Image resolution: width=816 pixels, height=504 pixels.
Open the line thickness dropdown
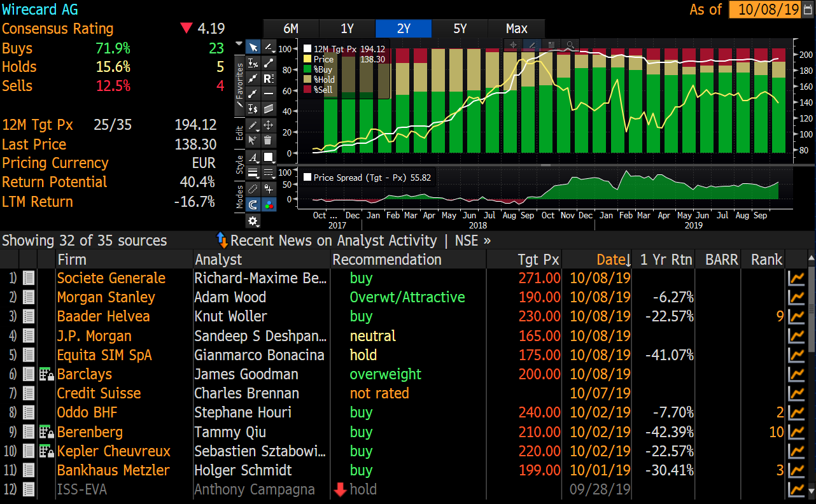coord(253,172)
